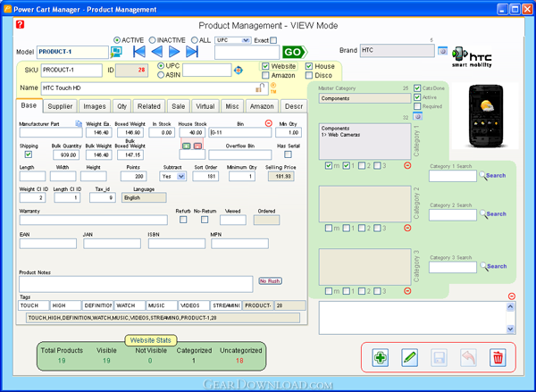Select the ACTIVE radio button
536x392 pixels.
(x=117, y=40)
